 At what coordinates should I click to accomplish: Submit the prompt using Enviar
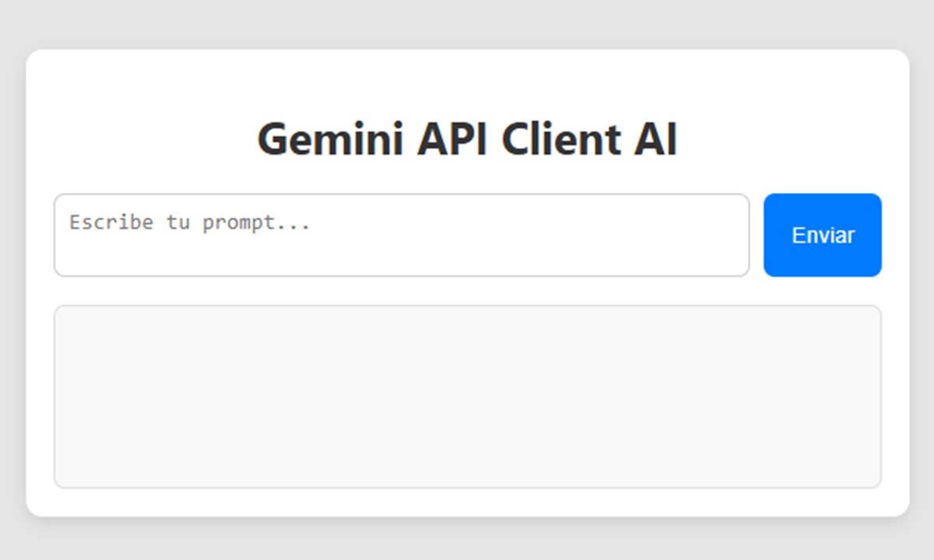(822, 235)
